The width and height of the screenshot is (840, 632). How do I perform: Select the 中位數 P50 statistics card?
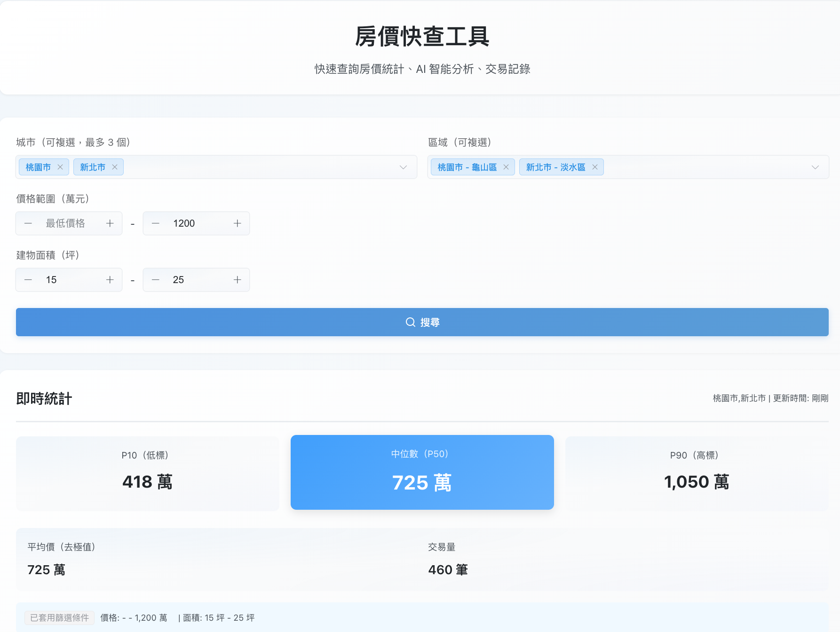[x=422, y=472]
